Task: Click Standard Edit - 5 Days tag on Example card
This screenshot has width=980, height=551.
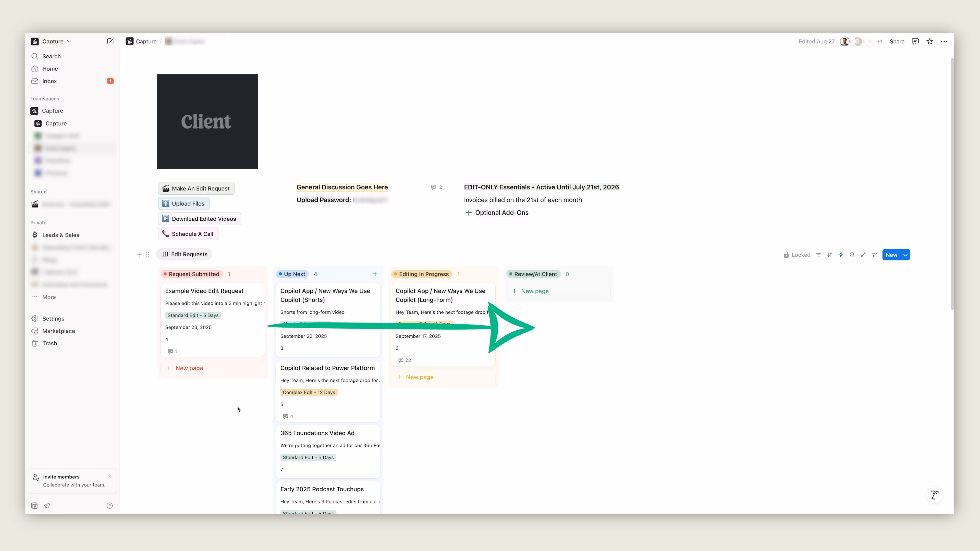Action: (193, 315)
